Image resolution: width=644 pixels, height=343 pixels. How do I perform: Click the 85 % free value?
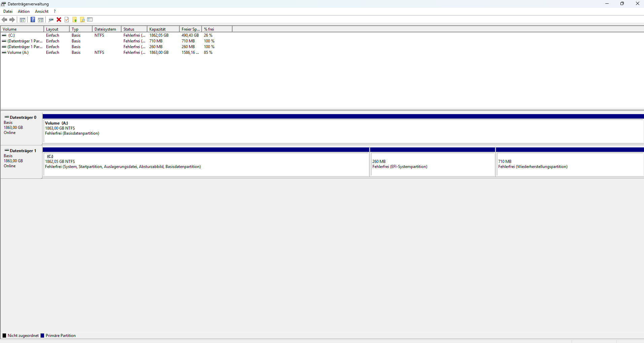pos(208,53)
